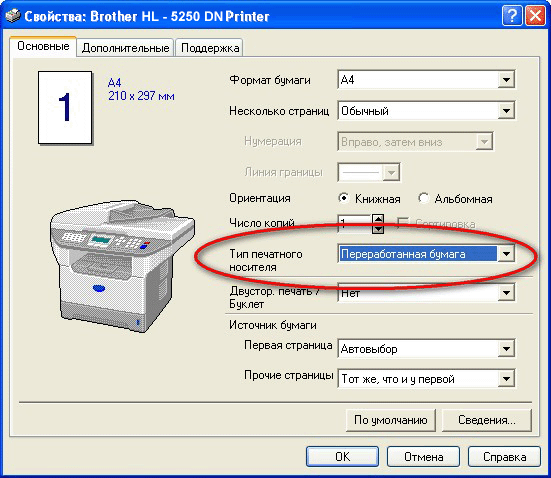This screenshot has height=478, width=551.
Task: Select Книжная orientation radio button
Action: (x=344, y=198)
